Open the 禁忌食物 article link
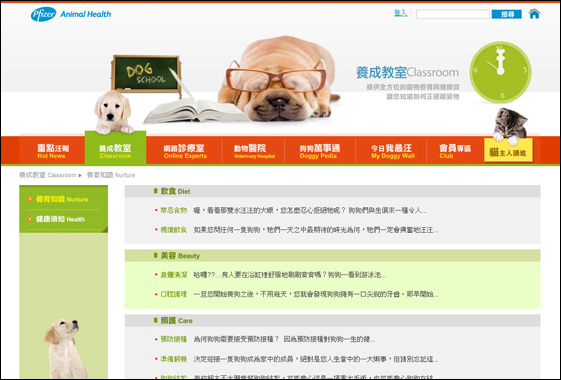Screen dimensions: 561x380 [174, 210]
